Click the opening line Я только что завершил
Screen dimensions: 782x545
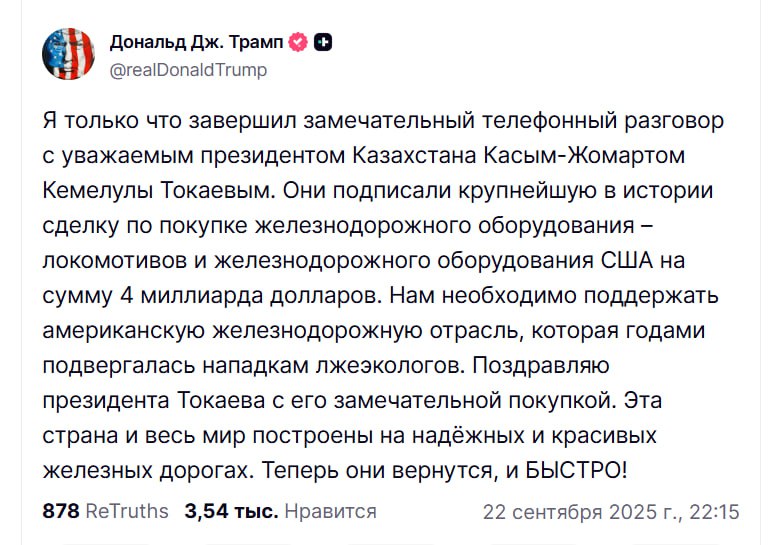(x=170, y=121)
